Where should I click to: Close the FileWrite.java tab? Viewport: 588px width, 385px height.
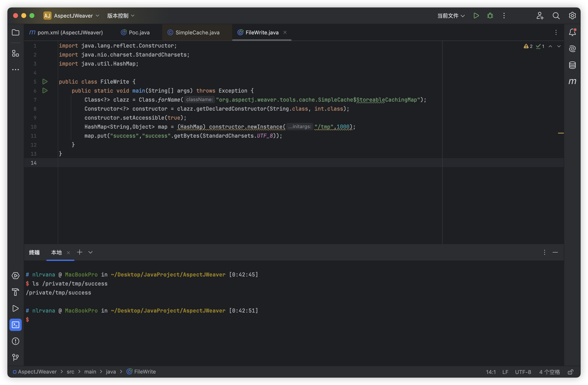tap(285, 32)
